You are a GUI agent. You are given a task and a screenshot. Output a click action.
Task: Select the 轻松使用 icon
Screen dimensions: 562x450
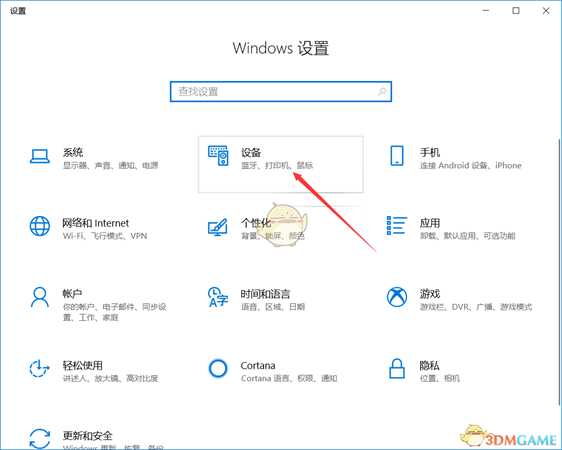[39, 368]
